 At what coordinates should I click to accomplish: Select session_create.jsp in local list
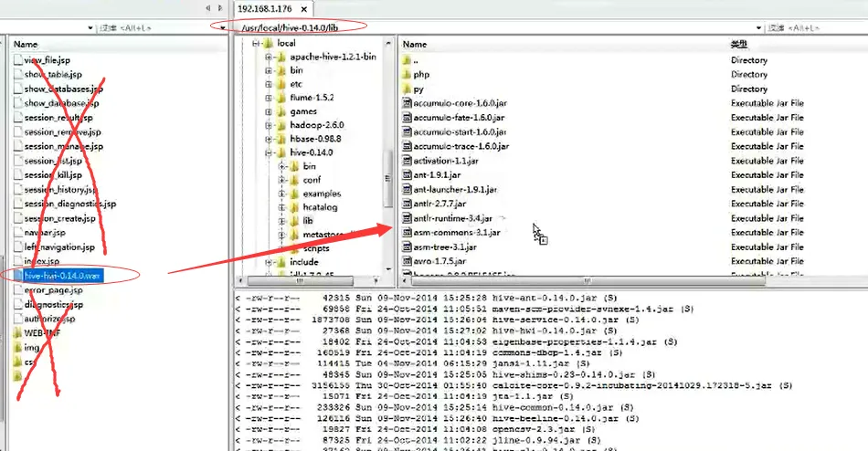(59, 218)
